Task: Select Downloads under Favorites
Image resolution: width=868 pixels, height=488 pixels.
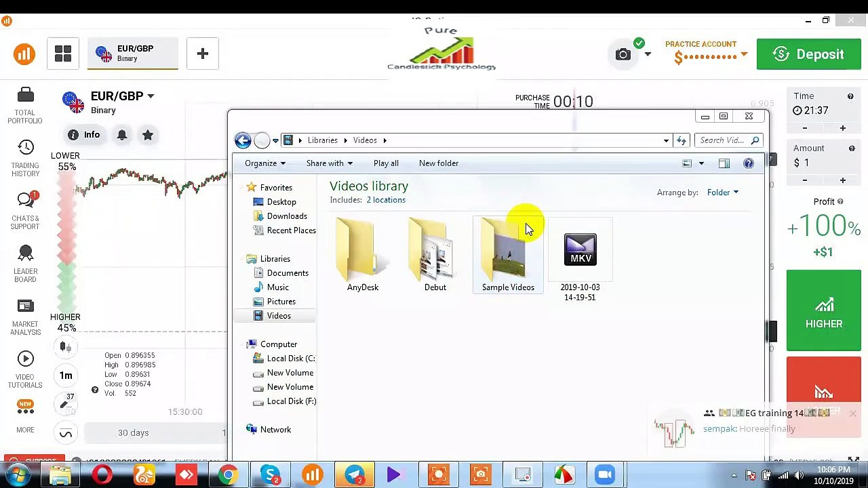Action: [x=286, y=216]
